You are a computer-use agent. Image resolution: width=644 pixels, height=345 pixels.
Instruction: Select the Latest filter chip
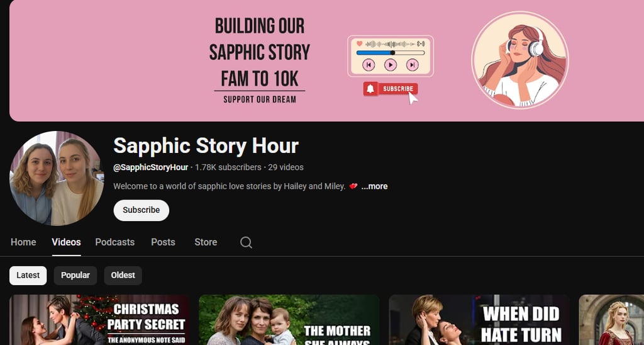point(28,276)
